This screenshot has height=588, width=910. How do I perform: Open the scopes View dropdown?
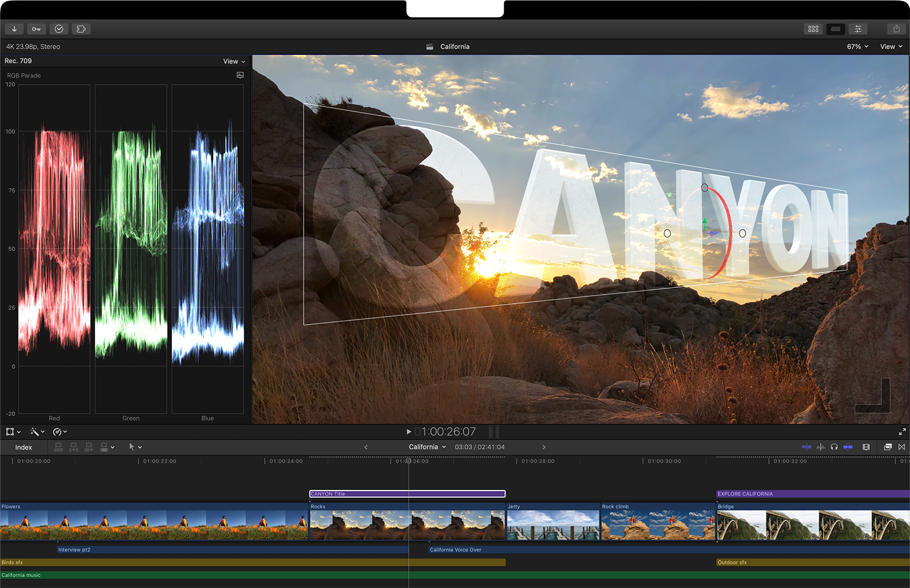tap(234, 61)
